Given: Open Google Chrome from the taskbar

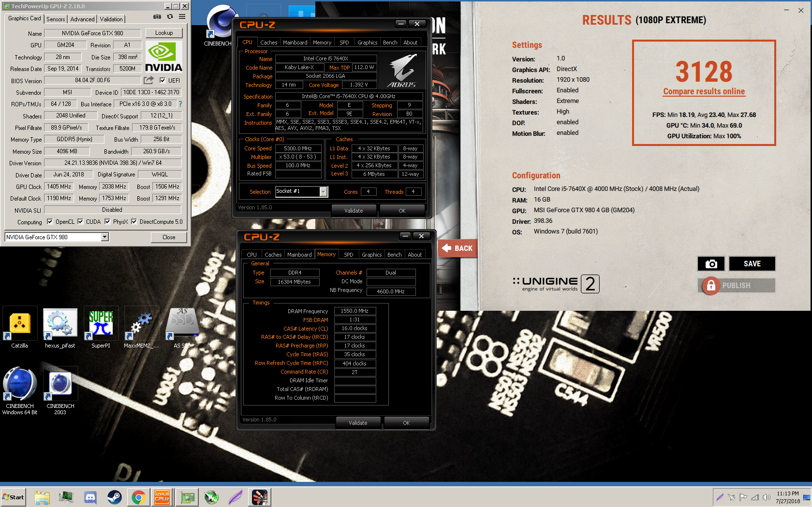Looking at the screenshot, I should 139,497.
